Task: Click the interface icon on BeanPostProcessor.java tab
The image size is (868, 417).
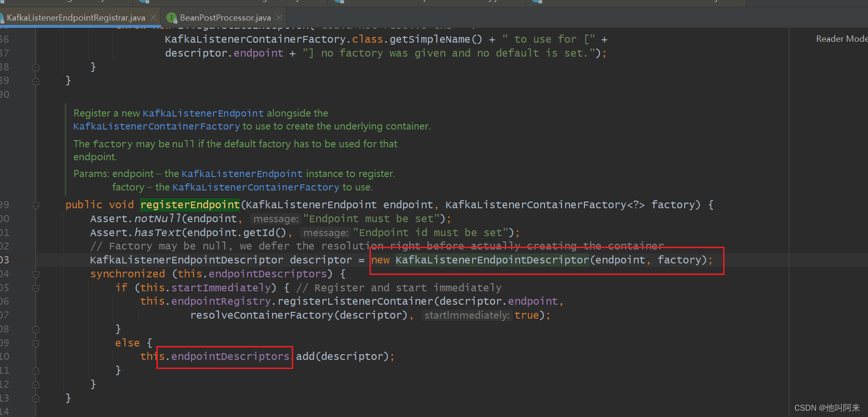Action: point(171,18)
